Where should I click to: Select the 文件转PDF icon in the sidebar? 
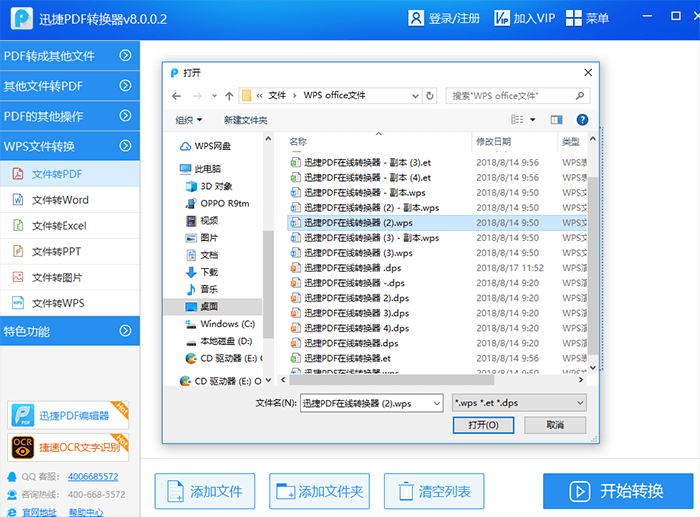point(18,174)
